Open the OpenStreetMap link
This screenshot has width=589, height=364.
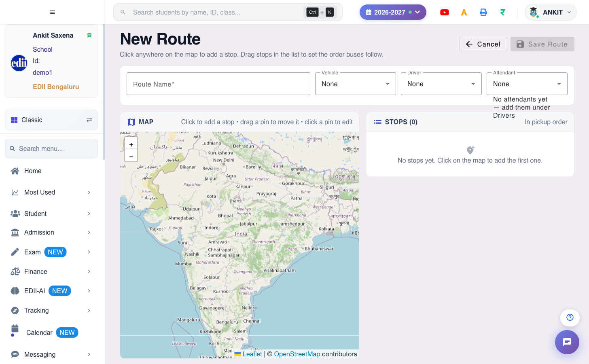coord(297,354)
